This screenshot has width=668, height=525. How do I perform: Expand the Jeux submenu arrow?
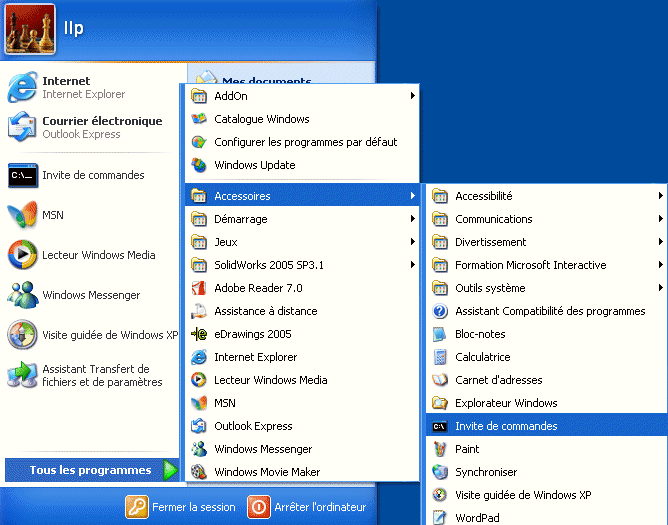coord(412,242)
